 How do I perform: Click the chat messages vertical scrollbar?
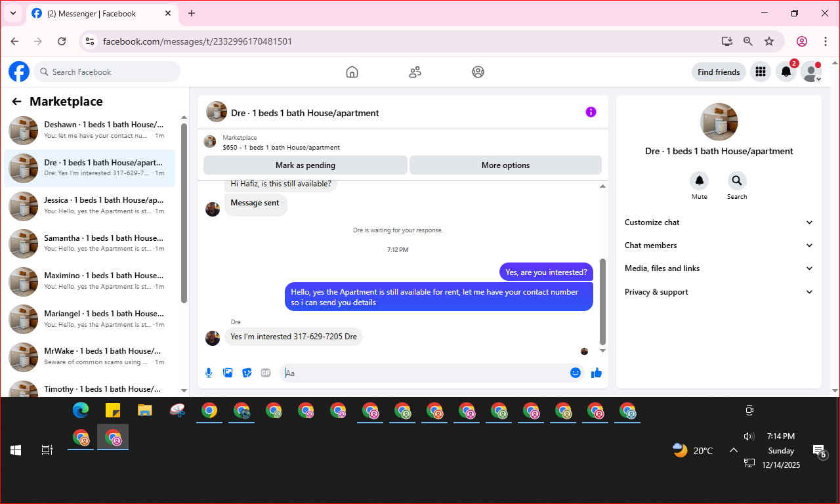tap(603, 302)
